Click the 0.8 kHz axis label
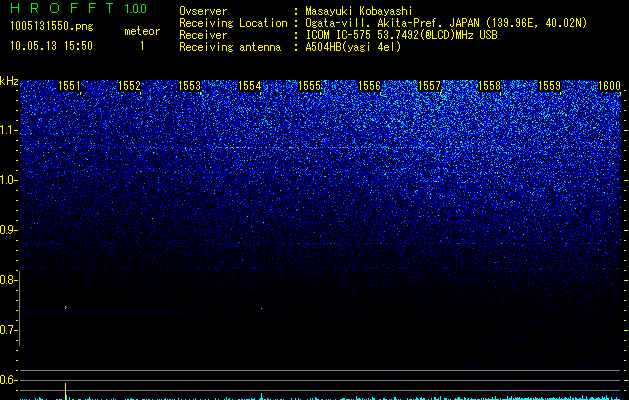629x400 pixels. (8, 280)
